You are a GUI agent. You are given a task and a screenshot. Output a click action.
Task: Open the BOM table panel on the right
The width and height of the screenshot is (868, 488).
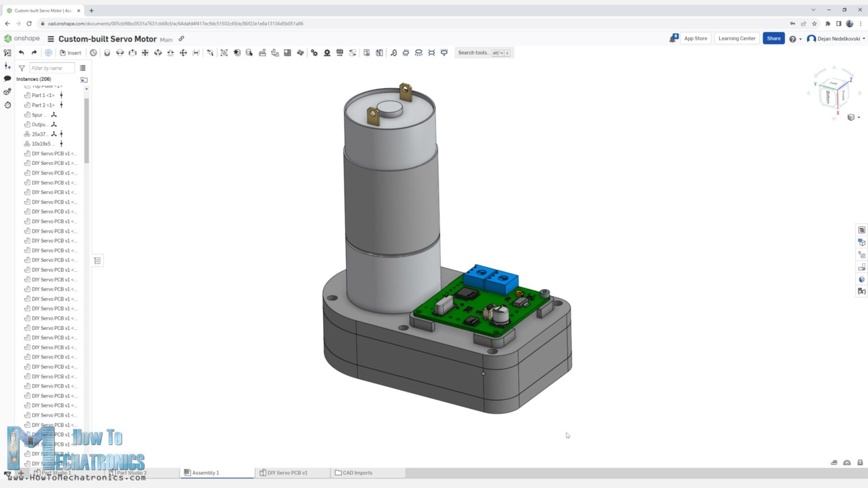point(861,230)
